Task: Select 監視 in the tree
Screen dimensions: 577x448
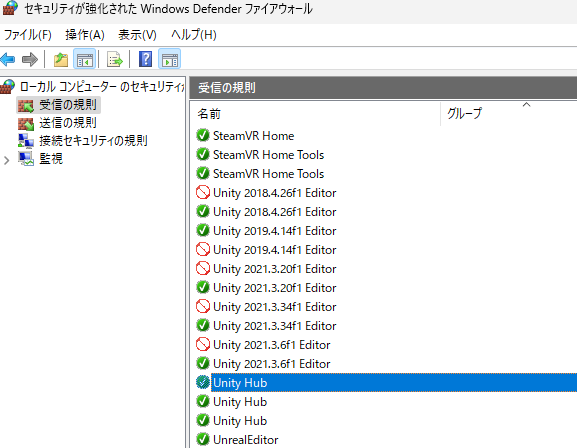Action: pyautogui.click(x=51, y=159)
